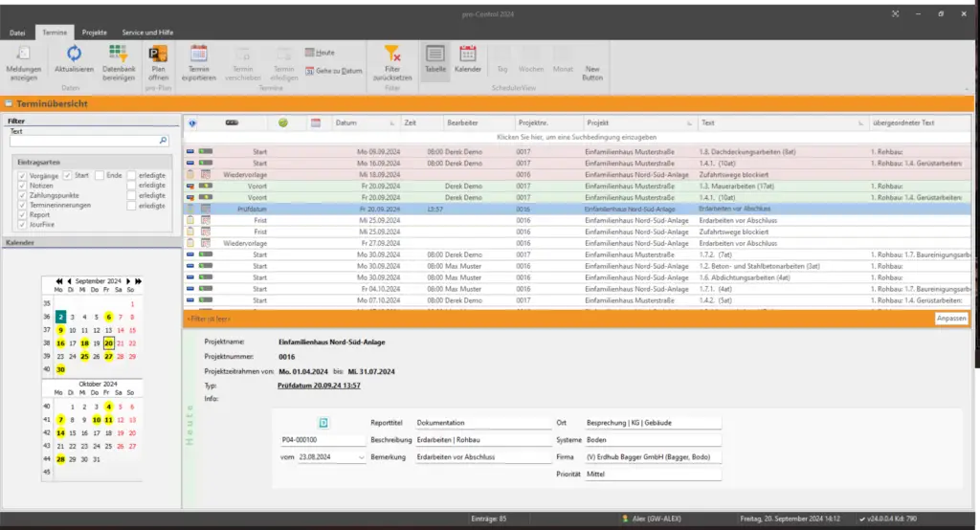Click the Projektnr. column header
Screen dimensions: 980x530
pos(548,123)
